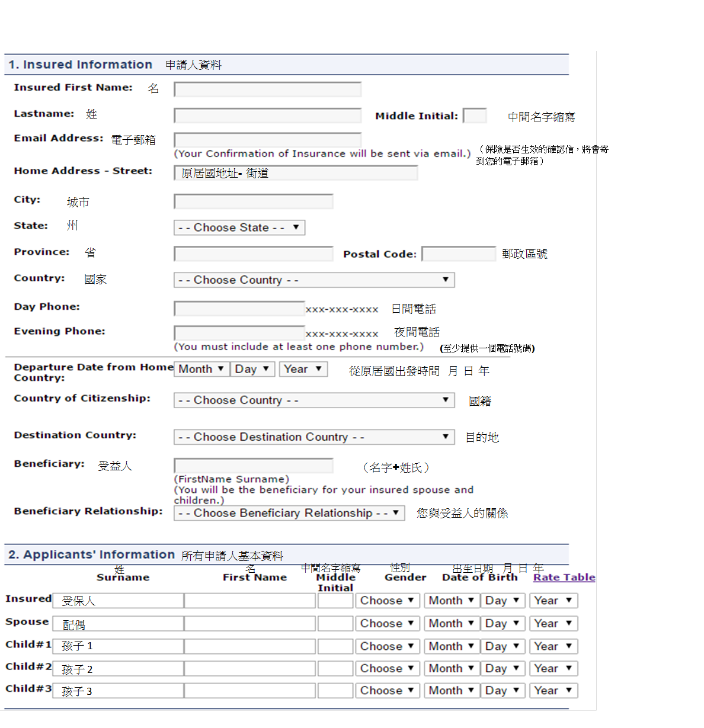Image resolution: width=704 pixels, height=728 pixels.
Task: Choose gender for Child#1 row
Action: coord(388,646)
